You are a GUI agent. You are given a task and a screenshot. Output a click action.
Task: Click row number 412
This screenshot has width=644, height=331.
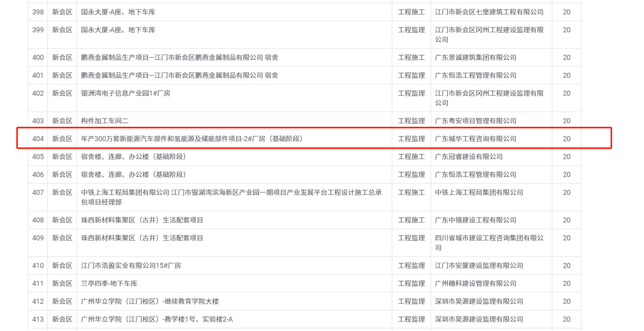(x=38, y=301)
